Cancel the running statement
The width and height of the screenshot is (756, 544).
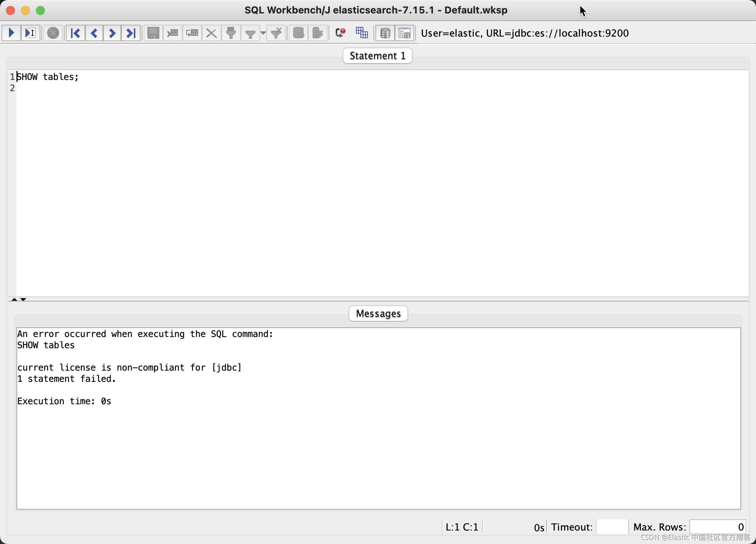(53, 33)
